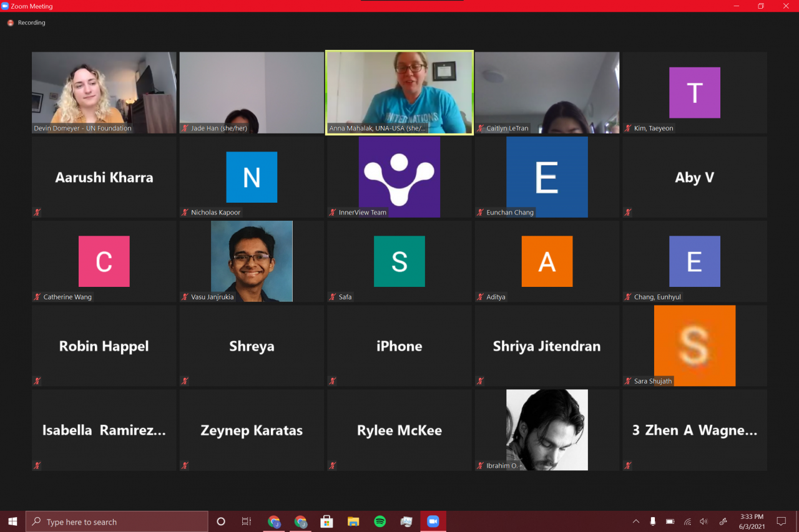Open Chrome with the blue J profile badge
799x532 pixels.
273,521
